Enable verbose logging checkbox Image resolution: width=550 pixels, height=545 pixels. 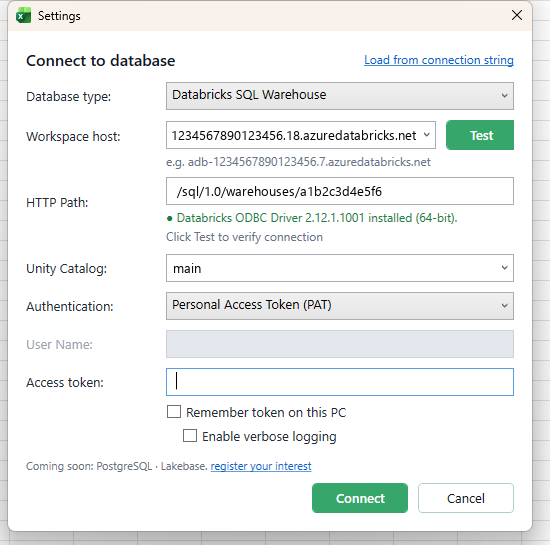tap(190, 436)
